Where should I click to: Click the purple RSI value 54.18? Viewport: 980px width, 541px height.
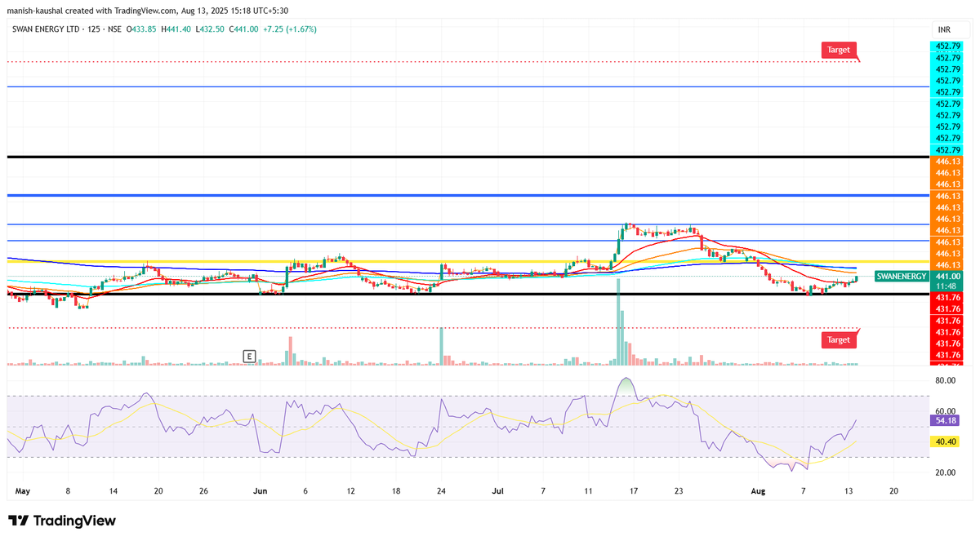946,420
